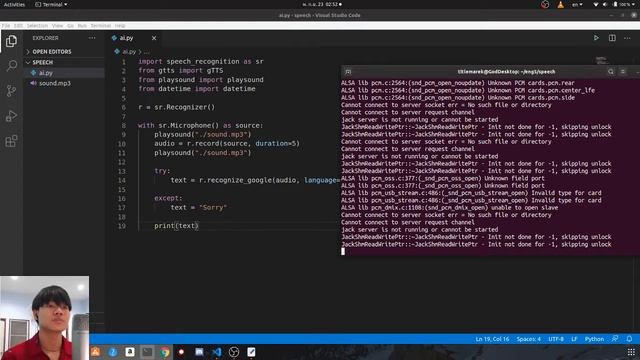This screenshot has height=360, width=640.
Task: Open the Source Control view
Action: click(11, 91)
